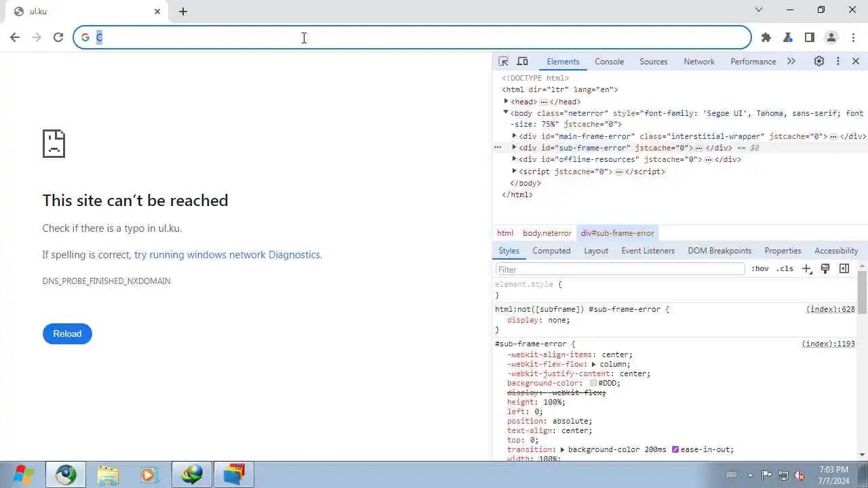The height and width of the screenshot is (488, 868).
Task: Select the body.neterror breadcrumb
Action: point(547,233)
